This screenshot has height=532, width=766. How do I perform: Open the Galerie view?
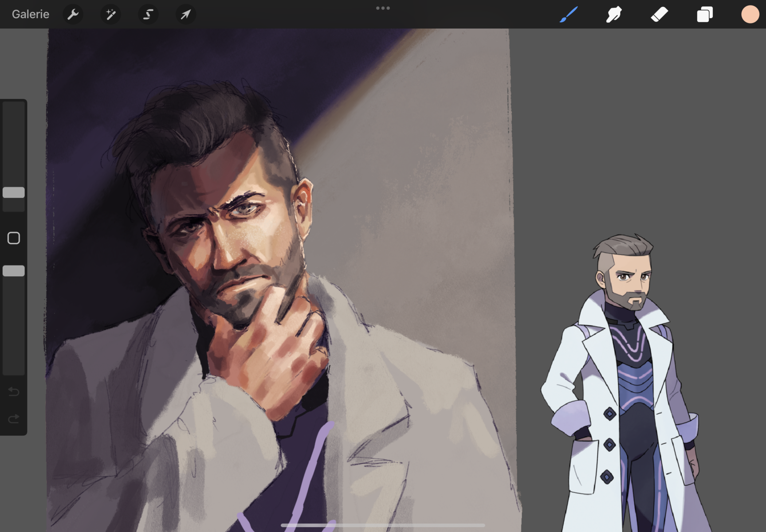[x=30, y=14]
